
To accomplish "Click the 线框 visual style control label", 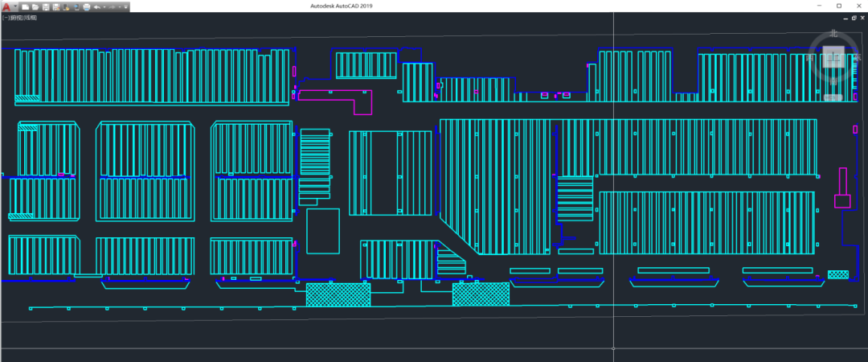I will pyautogui.click(x=31, y=18).
